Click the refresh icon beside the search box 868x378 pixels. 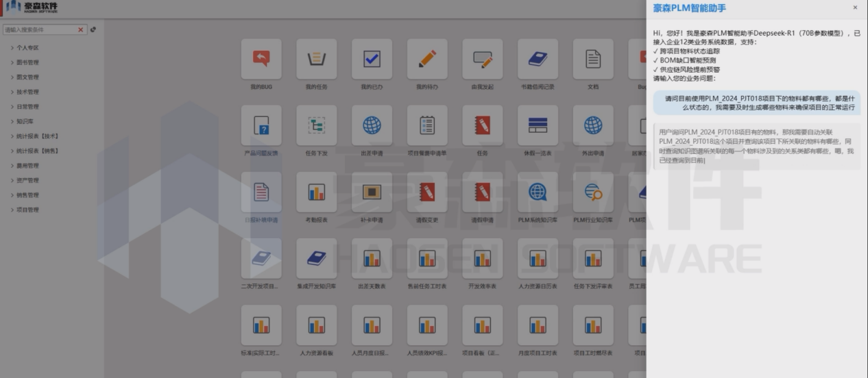pyautogui.click(x=93, y=29)
